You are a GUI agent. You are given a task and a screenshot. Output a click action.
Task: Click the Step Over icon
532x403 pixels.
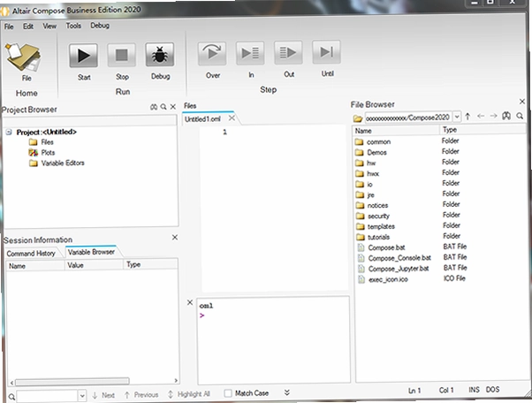[x=212, y=53]
